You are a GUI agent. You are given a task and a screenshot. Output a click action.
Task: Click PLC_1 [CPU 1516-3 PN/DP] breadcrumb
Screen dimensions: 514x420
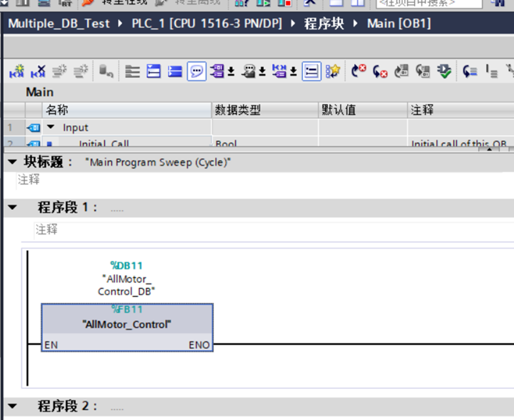pyautogui.click(x=207, y=24)
